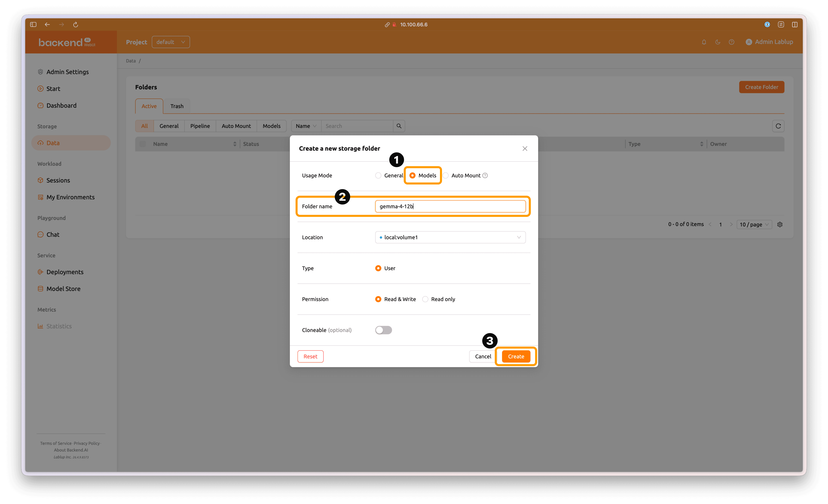The height and width of the screenshot is (504, 828).
Task: Select the Auto Mount folder filter
Action: click(236, 126)
